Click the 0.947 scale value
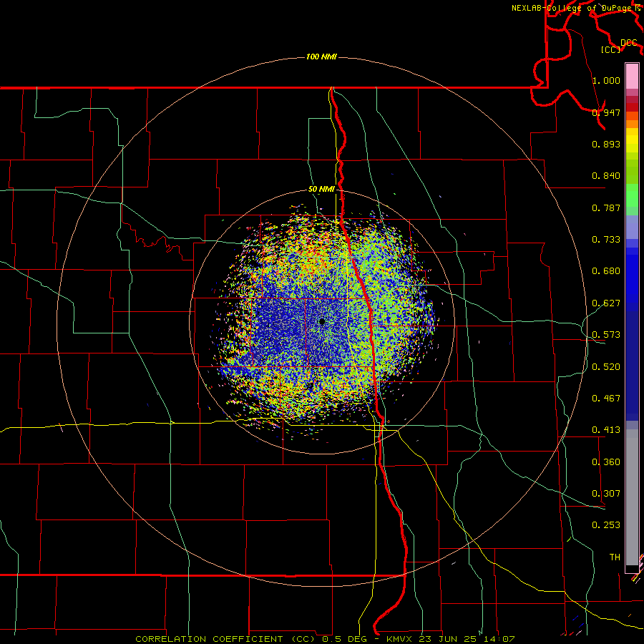Image resolution: width=644 pixels, height=644 pixels. [606, 112]
